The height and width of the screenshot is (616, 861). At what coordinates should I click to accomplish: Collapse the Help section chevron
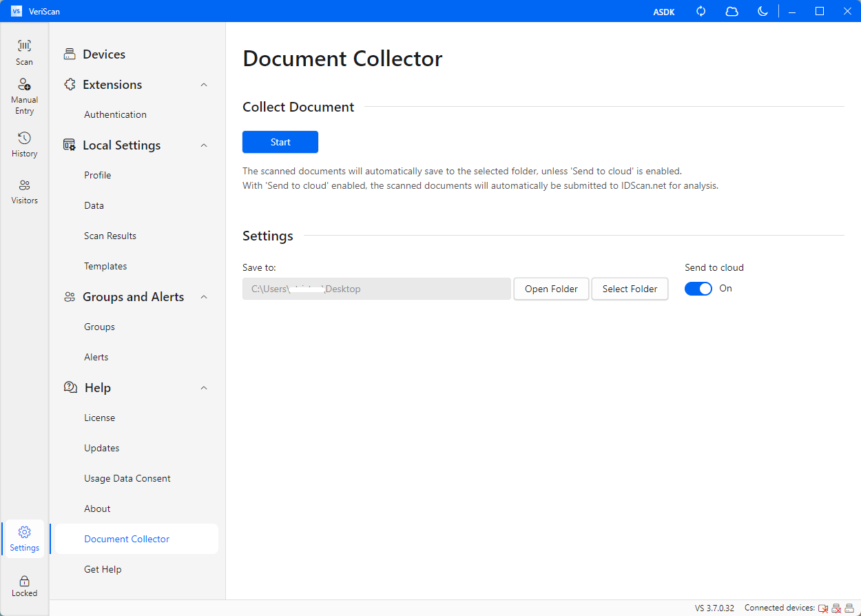click(x=204, y=388)
